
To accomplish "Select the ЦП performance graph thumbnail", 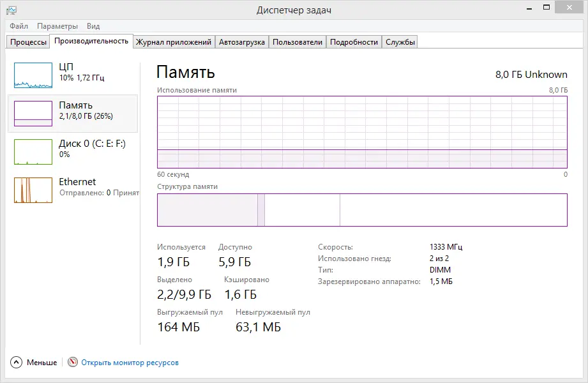I will click(x=33, y=75).
